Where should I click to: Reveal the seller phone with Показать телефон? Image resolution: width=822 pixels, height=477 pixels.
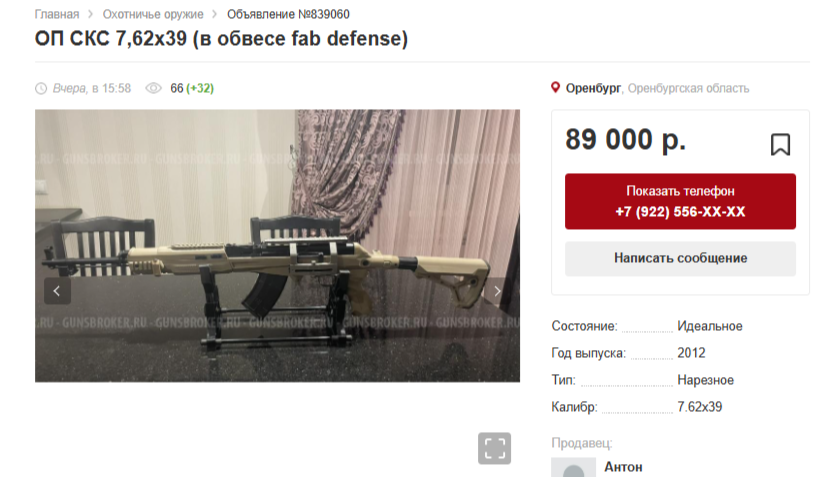pos(680,201)
